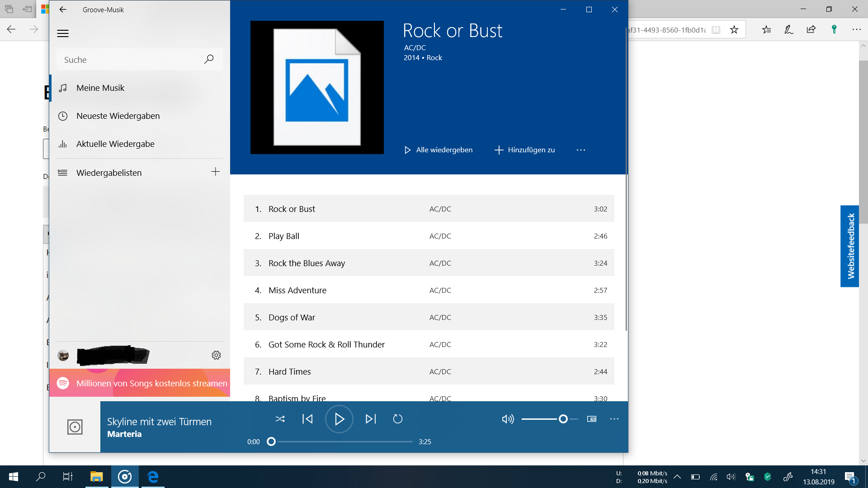Open Windows Start menu
Image resolution: width=868 pixels, height=488 pixels.
13,477
